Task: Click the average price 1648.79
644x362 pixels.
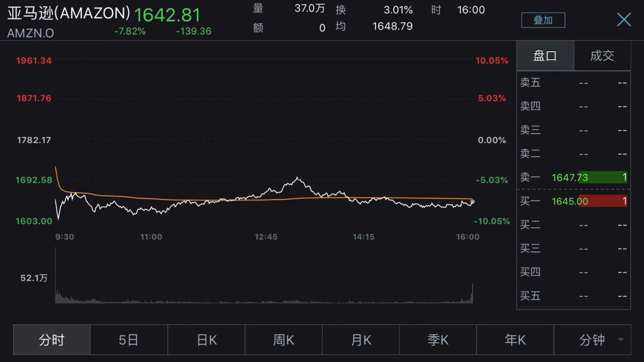Action: (392, 26)
